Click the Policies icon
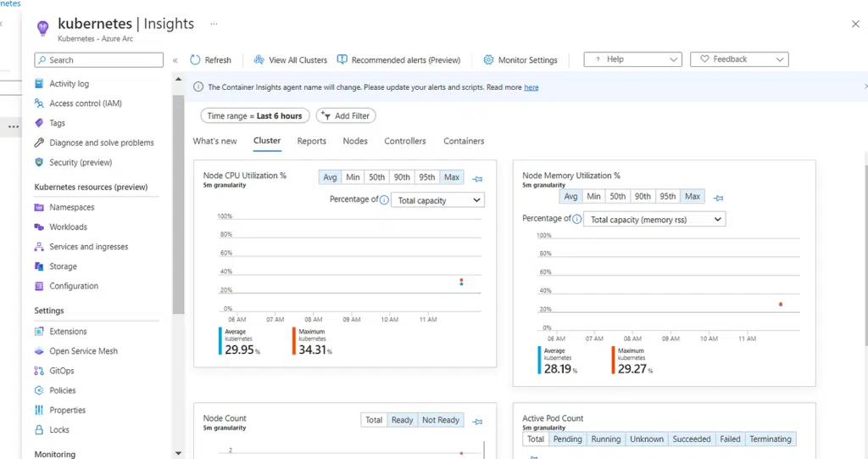The width and height of the screenshot is (868, 459). tap(39, 390)
